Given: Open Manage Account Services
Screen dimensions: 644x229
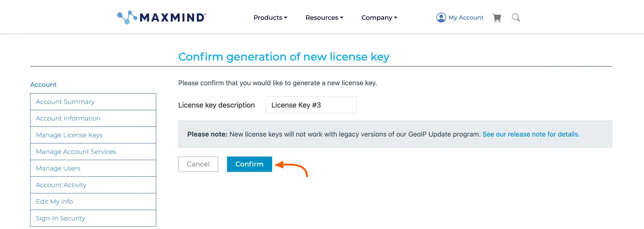Looking at the screenshot, I should pos(76,152).
